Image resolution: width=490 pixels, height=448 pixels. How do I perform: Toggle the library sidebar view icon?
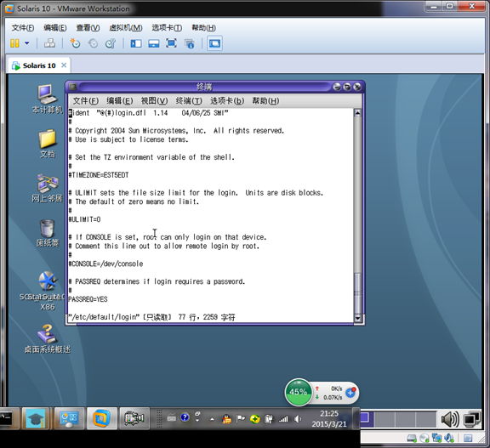[136, 43]
